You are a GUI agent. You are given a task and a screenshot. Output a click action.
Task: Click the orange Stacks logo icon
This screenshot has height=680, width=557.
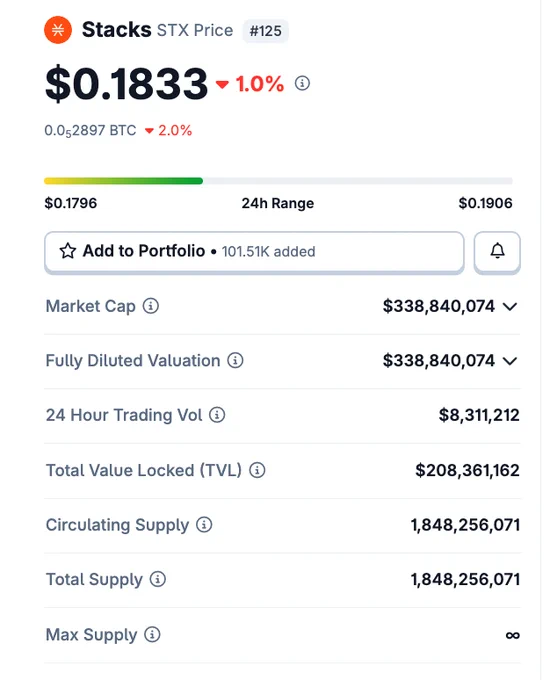click(58, 30)
